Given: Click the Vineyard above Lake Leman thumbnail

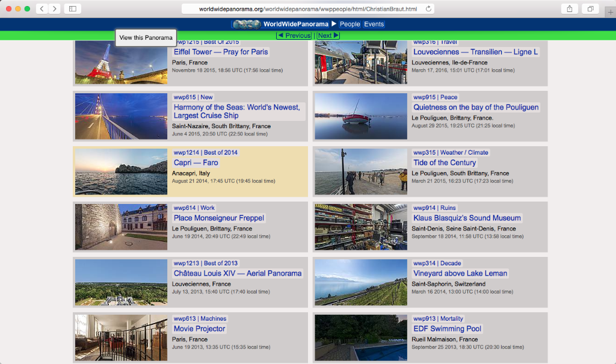Looking at the screenshot, I should tap(360, 282).
